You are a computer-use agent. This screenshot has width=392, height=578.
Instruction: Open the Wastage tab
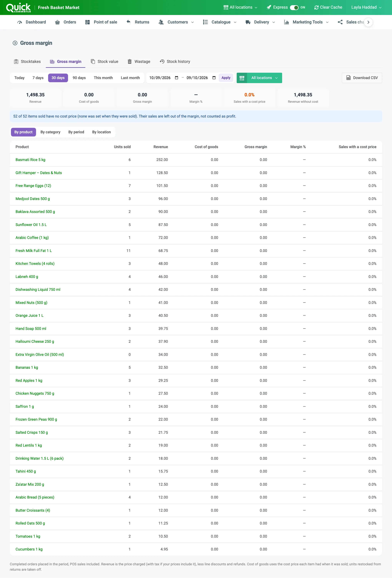pyautogui.click(x=139, y=61)
